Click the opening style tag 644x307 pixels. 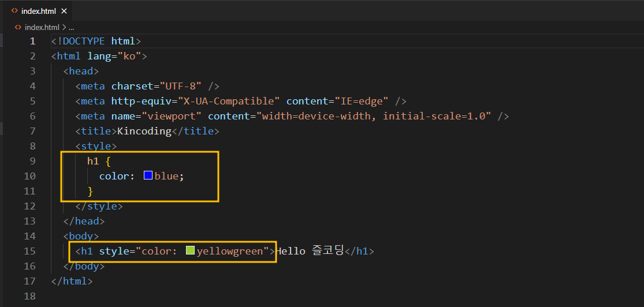[96, 146]
